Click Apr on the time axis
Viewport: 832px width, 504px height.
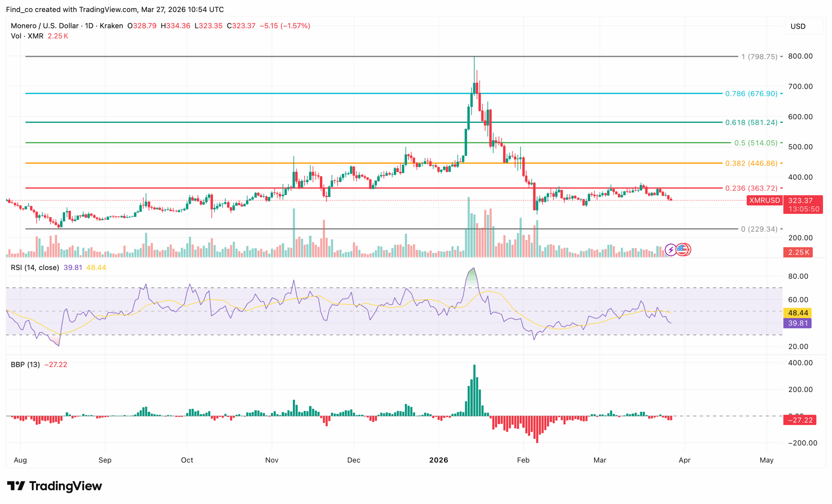685,460
